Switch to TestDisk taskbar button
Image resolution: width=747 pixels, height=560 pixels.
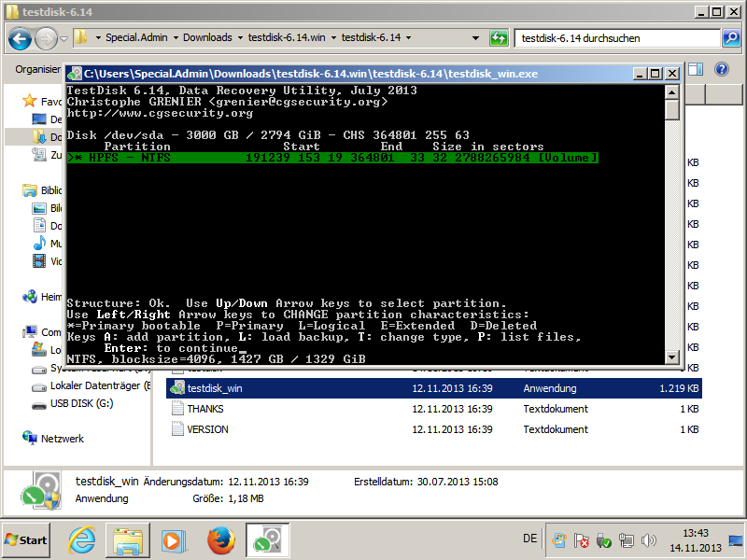(x=268, y=540)
